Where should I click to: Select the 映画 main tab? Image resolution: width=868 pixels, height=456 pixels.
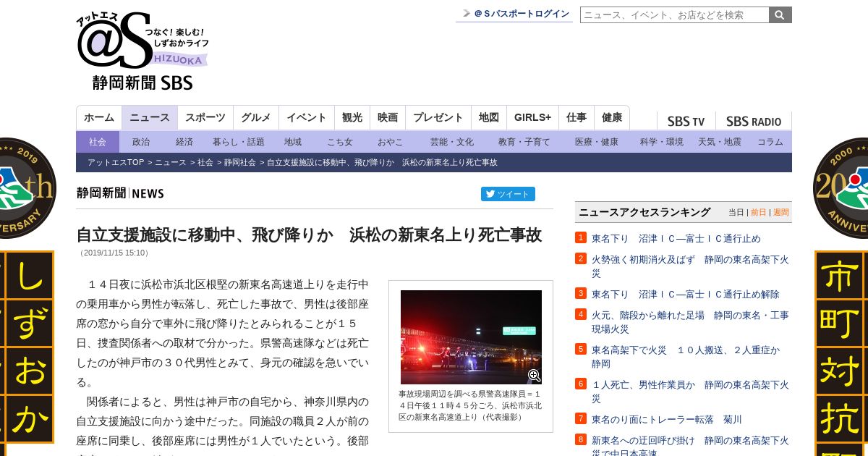(x=388, y=117)
